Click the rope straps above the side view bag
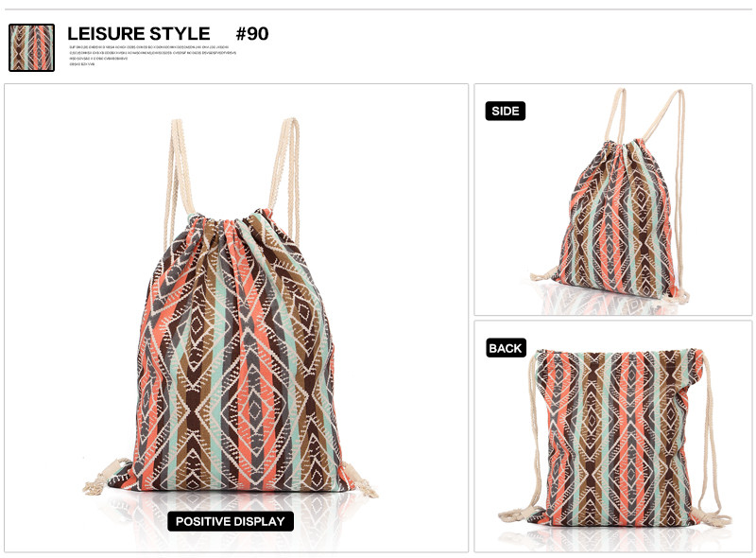This screenshot has width=756, height=558. pos(644,115)
